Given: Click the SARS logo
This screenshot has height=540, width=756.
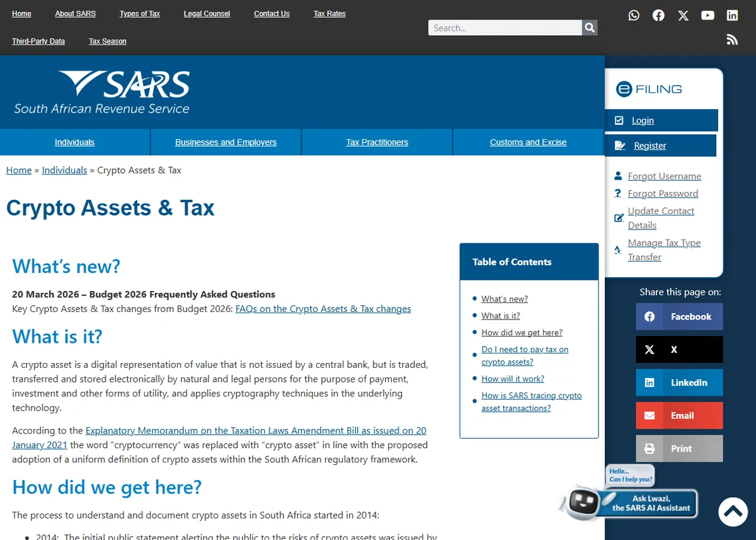Looking at the screenshot, I should pyautogui.click(x=102, y=93).
